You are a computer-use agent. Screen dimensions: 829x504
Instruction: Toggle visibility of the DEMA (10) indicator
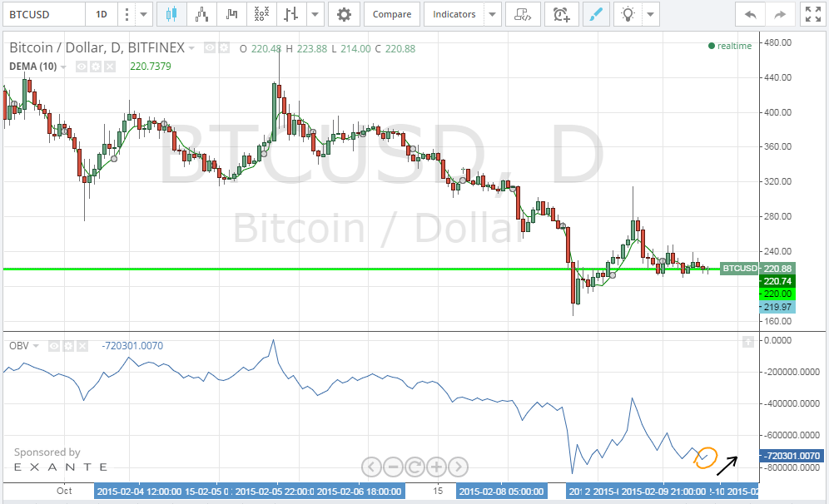pyautogui.click(x=81, y=66)
